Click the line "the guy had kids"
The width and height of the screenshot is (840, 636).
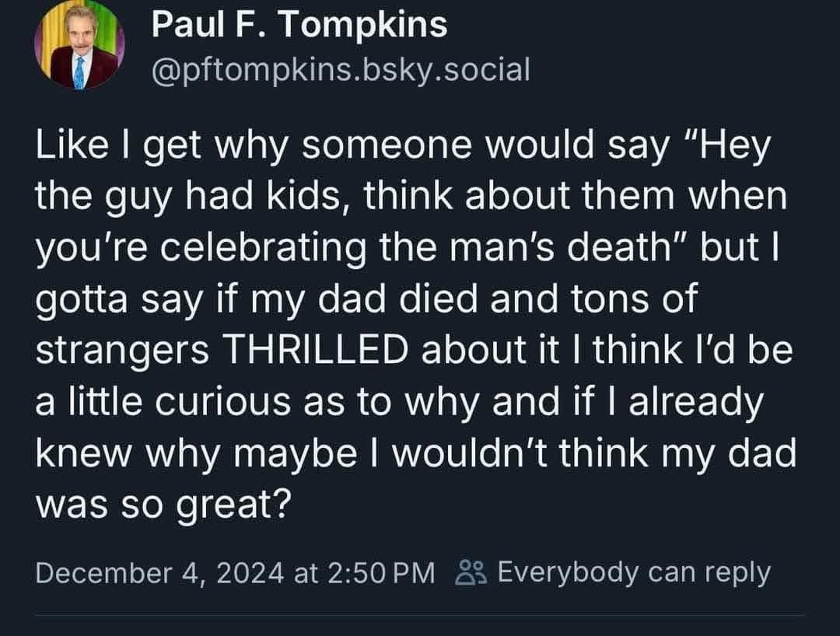pyautogui.click(x=410, y=197)
